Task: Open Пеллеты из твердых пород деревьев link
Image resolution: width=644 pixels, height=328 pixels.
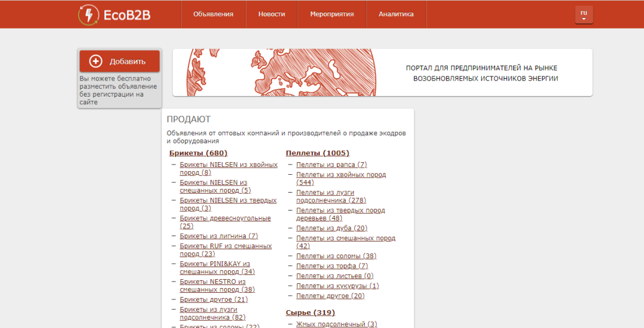Action: click(340, 214)
